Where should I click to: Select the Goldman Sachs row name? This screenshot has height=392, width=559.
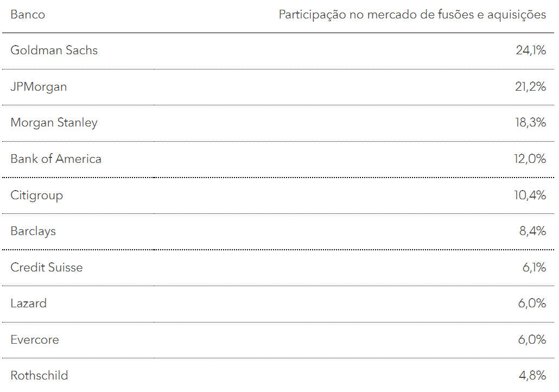tap(54, 50)
